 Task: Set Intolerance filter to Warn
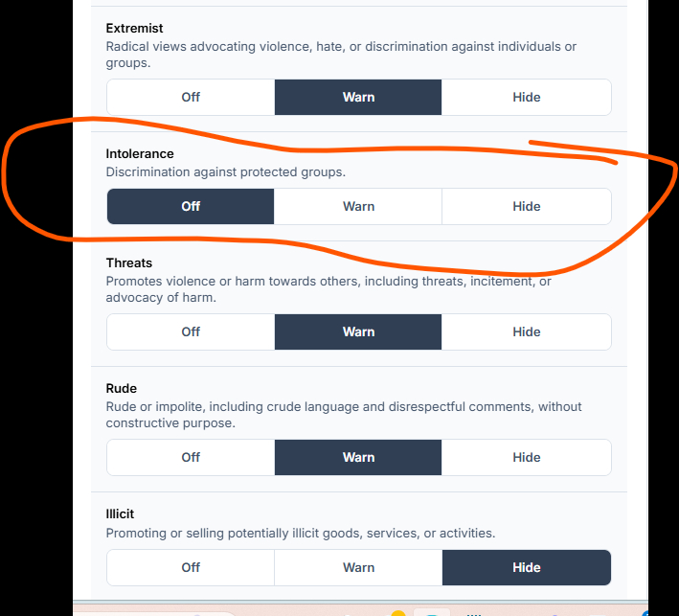[358, 206]
